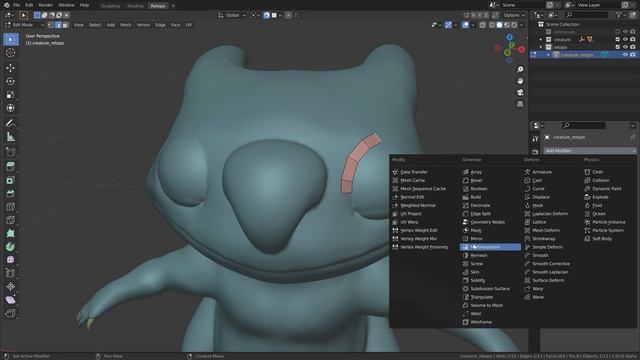Collapse the retopo collection in outliner
This screenshot has height=360, width=640.
(541, 47)
